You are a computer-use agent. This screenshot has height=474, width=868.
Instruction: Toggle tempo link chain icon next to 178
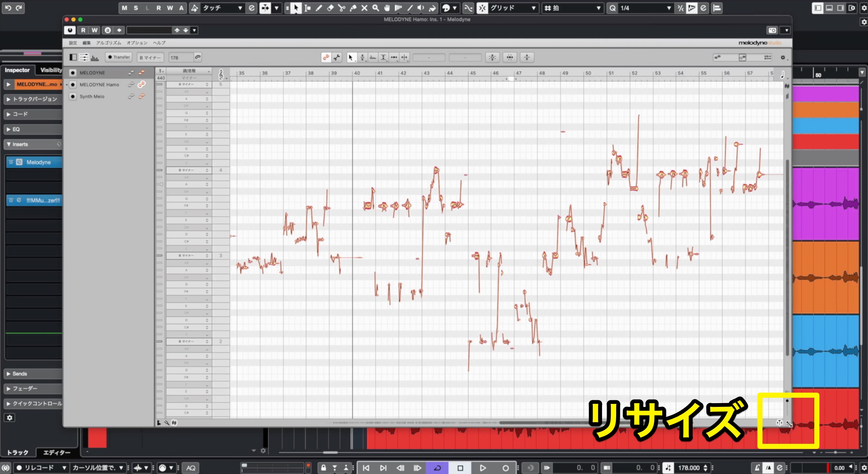(197, 57)
